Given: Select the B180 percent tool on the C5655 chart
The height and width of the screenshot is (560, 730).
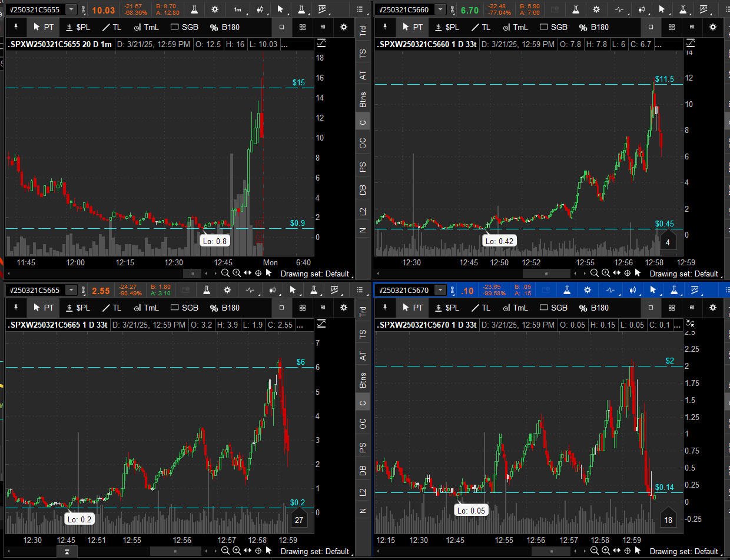Looking at the screenshot, I should pyautogui.click(x=224, y=27).
